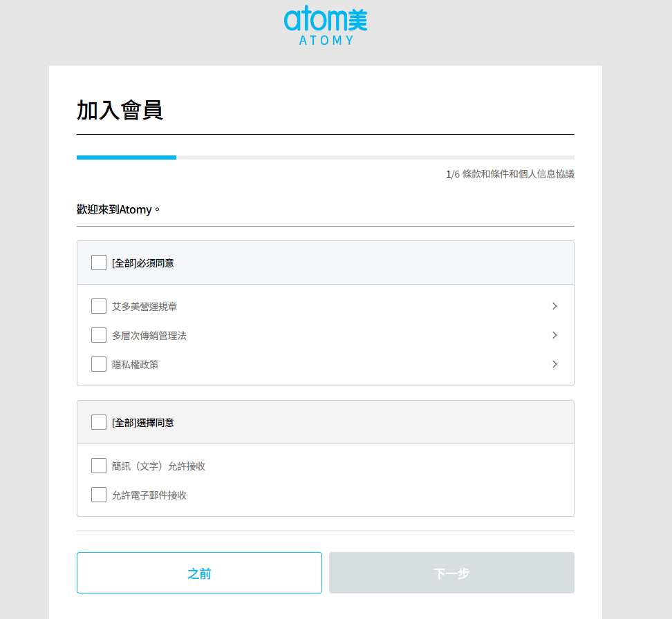This screenshot has height=619, width=672.
Task: Open the 隱私權政策 text label
Action: [x=135, y=365]
